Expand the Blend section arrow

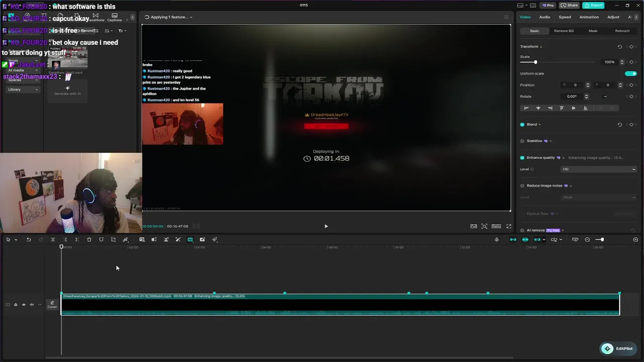pos(540,125)
